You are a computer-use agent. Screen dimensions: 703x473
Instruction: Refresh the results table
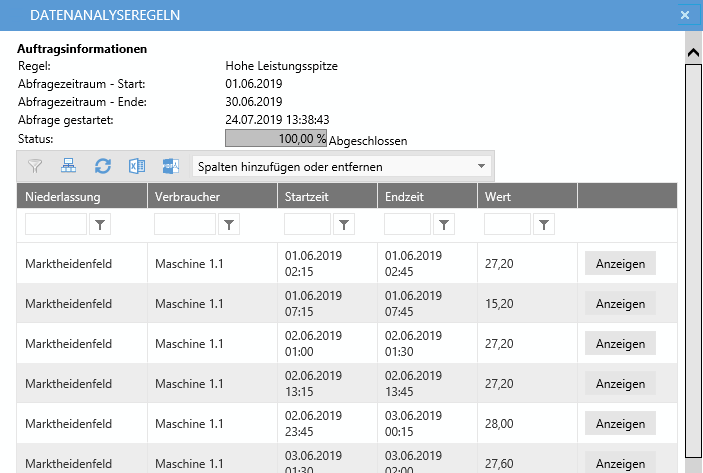point(102,166)
